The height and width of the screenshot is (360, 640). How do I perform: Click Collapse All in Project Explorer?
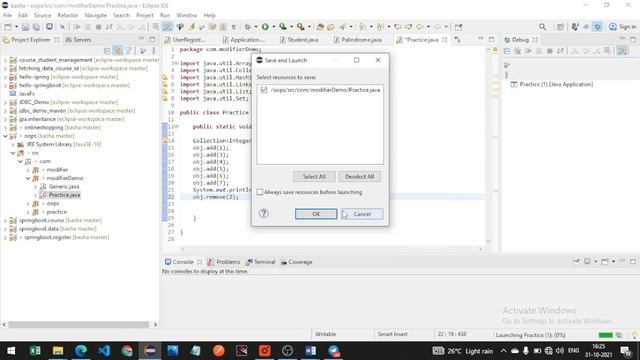click(x=107, y=51)
